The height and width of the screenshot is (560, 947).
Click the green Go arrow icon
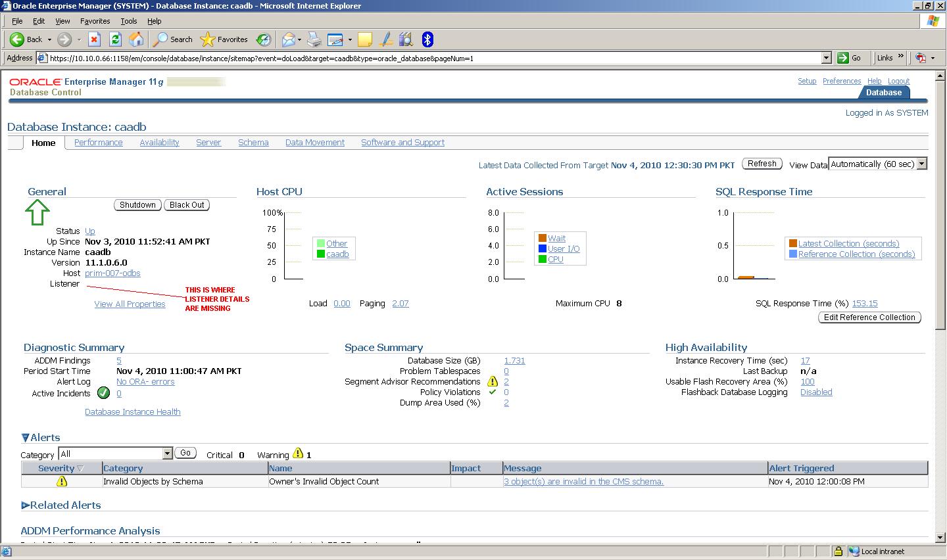(x=843, y=58)
